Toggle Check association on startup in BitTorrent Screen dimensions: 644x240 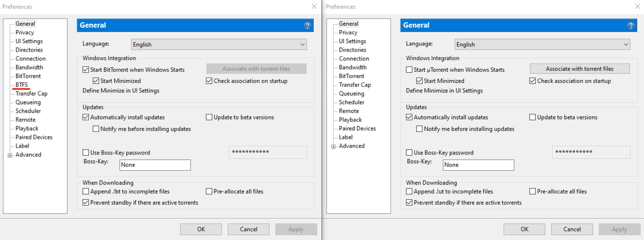pos(209,81)
